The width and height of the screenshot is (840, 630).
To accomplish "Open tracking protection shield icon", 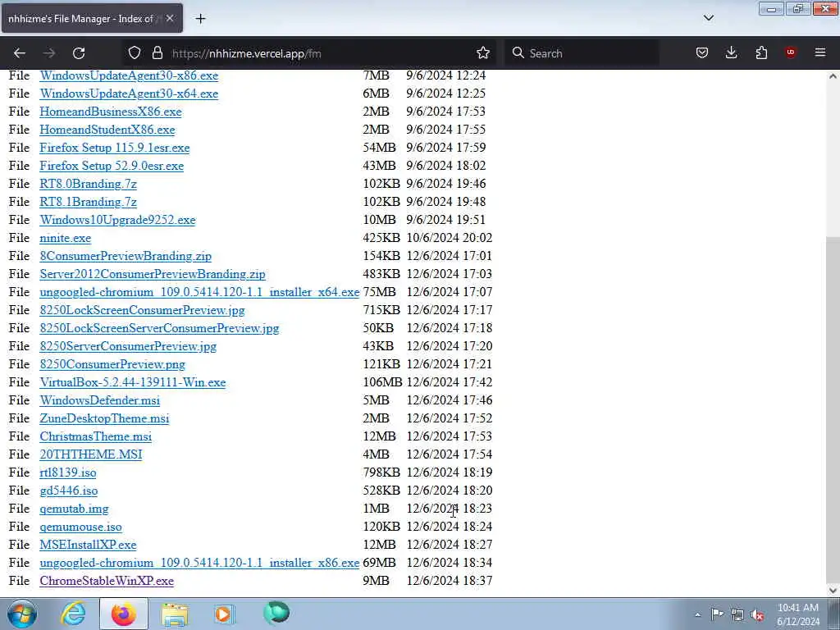I will (135, 52).
